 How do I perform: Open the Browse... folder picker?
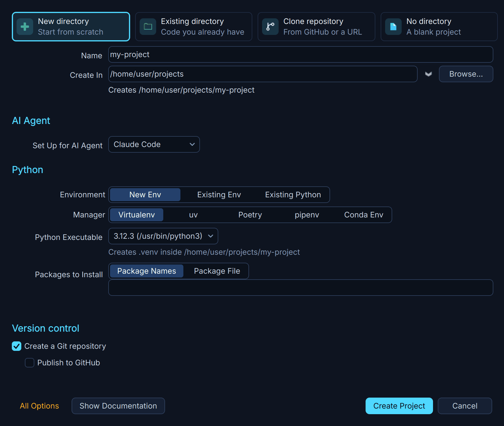(466, 74)
